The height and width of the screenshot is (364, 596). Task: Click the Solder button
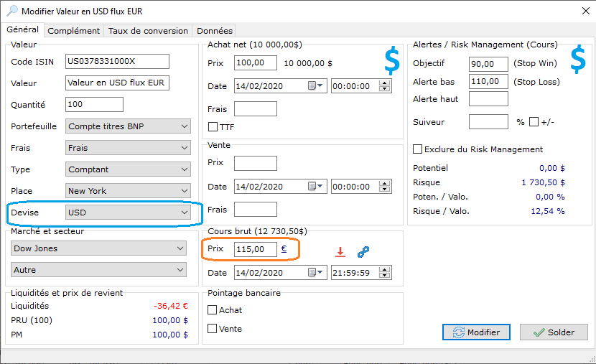coord(554,332)
